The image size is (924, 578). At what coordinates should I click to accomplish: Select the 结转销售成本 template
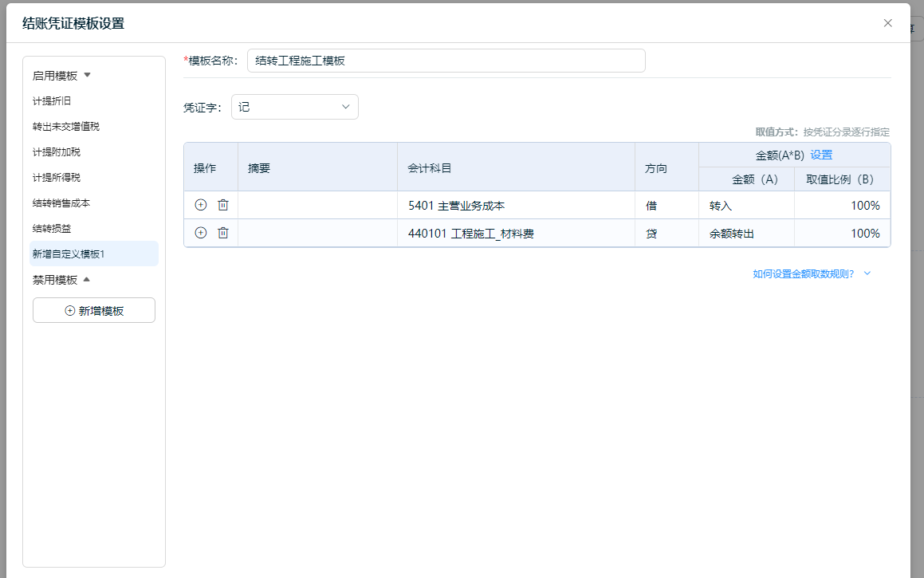tap(61, 203)
